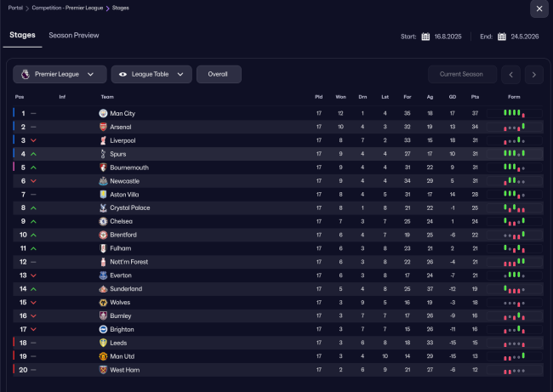
Task: Close the Stages panel
Action: coord(539,9)
